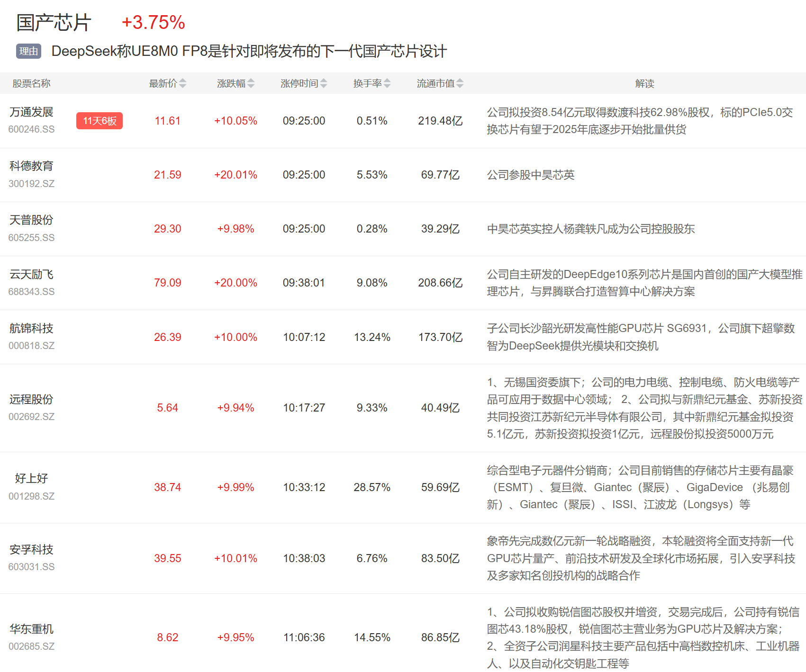Click stock code 002685.SZ
Viewport: 806px width, 672px height.
point(31,646)
